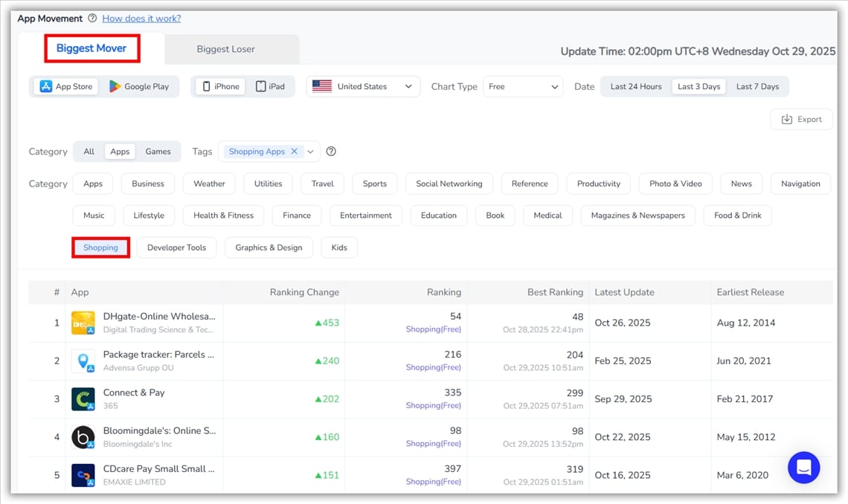Switch the store to Google Play

coord(139,87)
